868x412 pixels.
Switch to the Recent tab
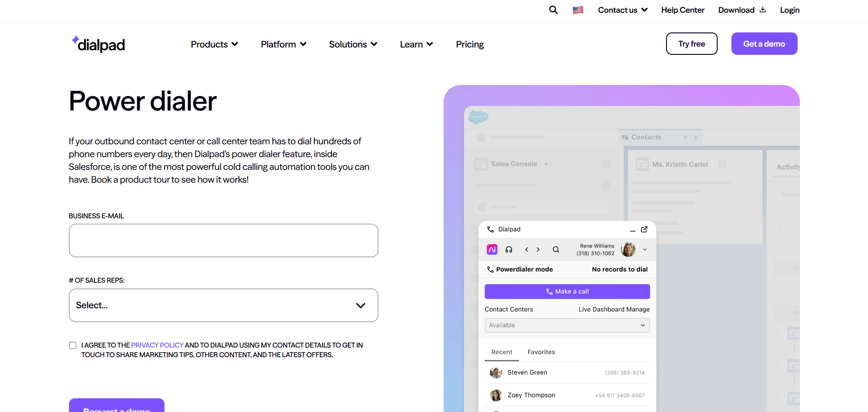[x=502, y=352]
